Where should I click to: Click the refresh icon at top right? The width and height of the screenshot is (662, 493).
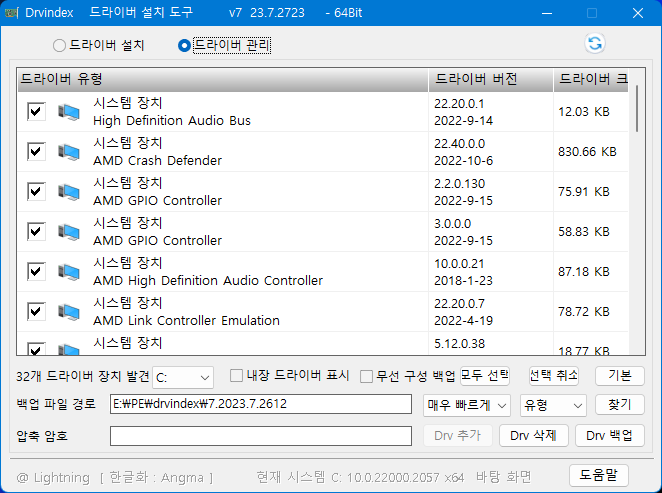coord(595,43)
